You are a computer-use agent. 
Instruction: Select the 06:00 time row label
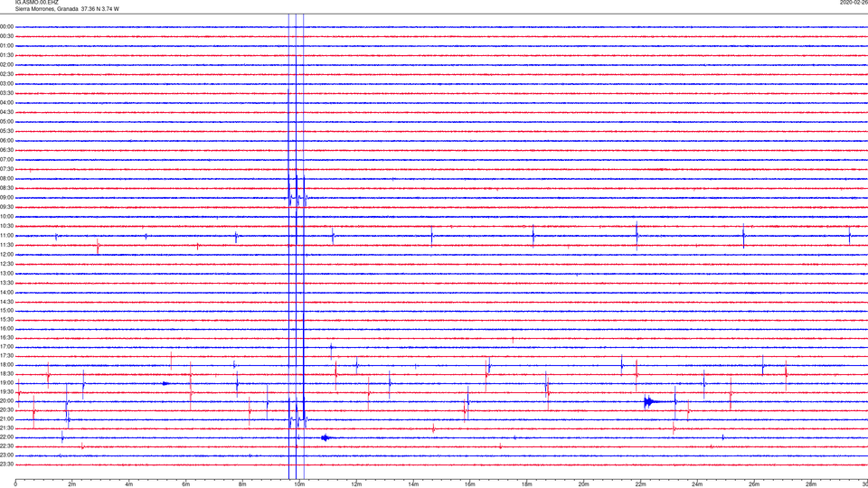pos(6,141)
